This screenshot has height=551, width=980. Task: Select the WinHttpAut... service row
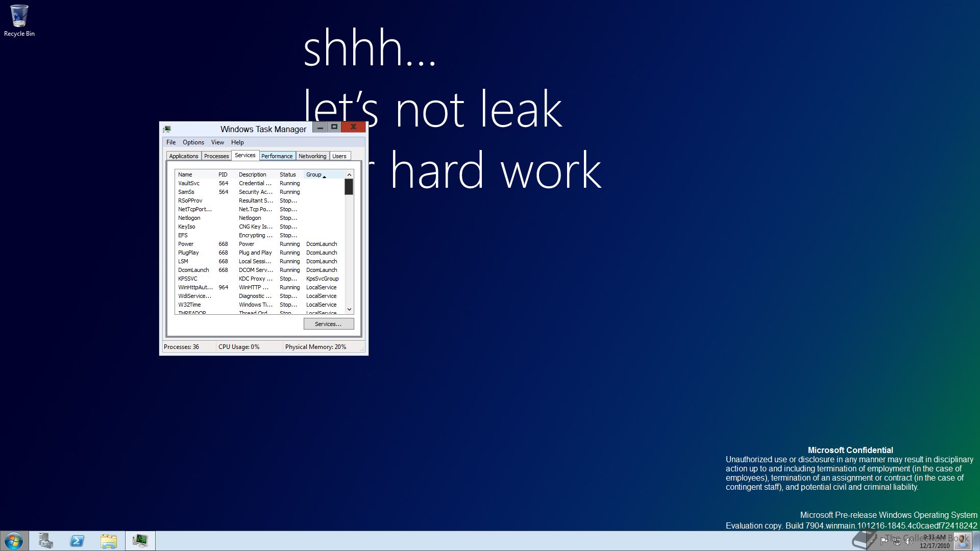pyautogui.click(x=260, y=287)
